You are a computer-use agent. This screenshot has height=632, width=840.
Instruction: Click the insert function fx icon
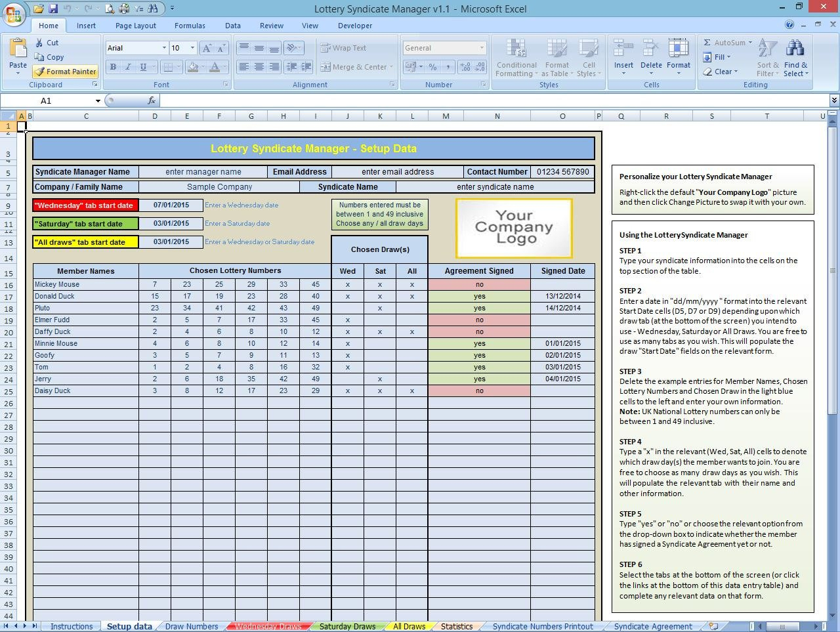[152, 100]
